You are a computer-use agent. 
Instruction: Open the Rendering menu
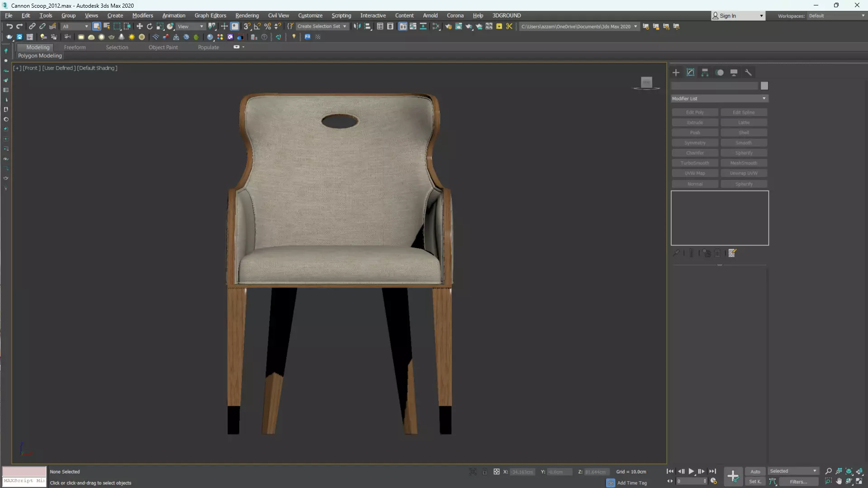(247, 15)
